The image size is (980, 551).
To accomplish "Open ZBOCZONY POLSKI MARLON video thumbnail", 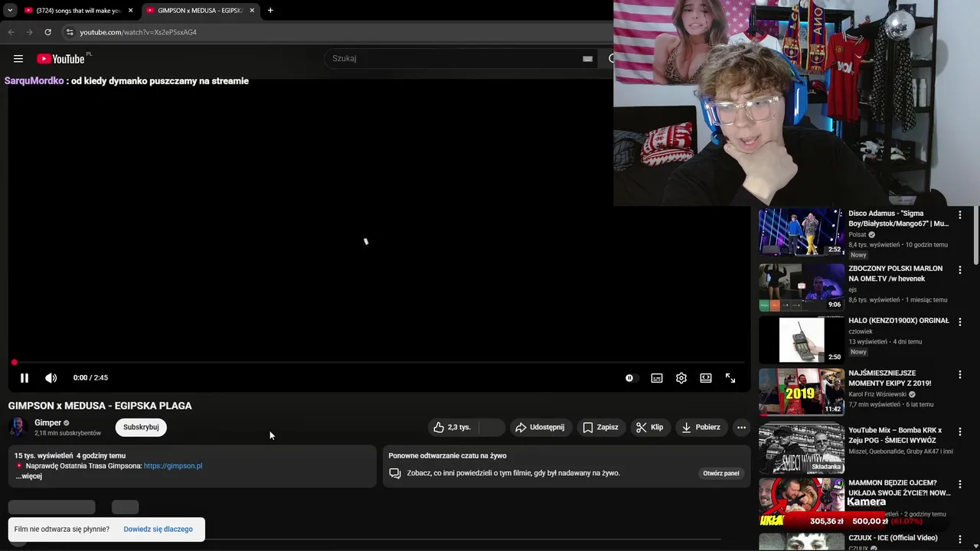I will 802,287.
